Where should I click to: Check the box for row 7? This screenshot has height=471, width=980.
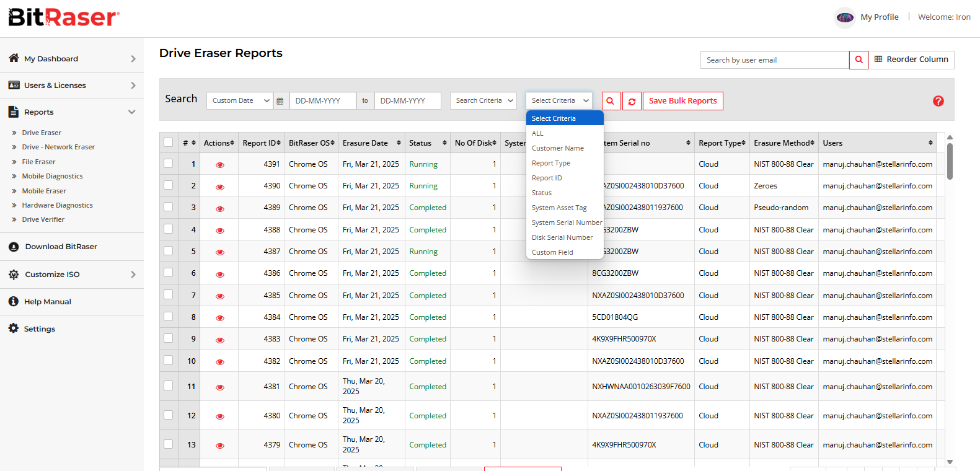[x=169, y=294]
